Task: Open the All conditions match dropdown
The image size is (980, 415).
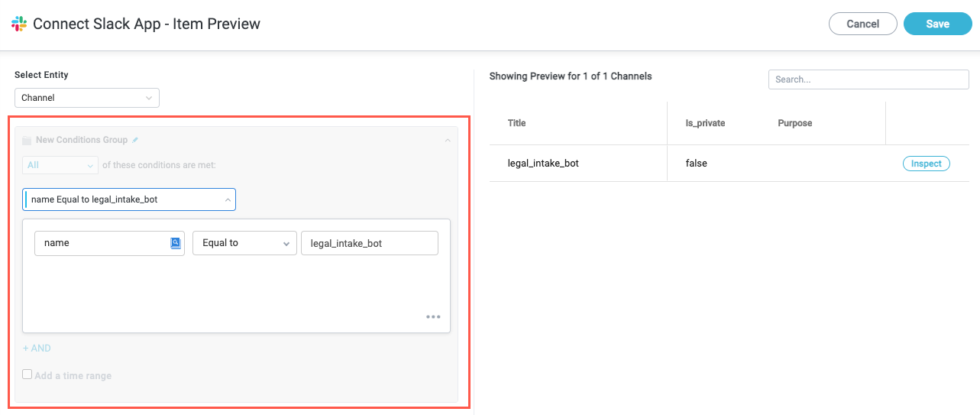Action: click(60, 165)
